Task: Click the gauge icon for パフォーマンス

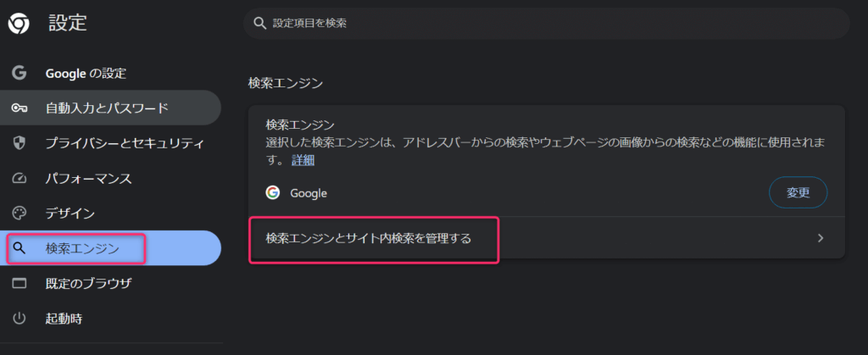Action: 19,179
